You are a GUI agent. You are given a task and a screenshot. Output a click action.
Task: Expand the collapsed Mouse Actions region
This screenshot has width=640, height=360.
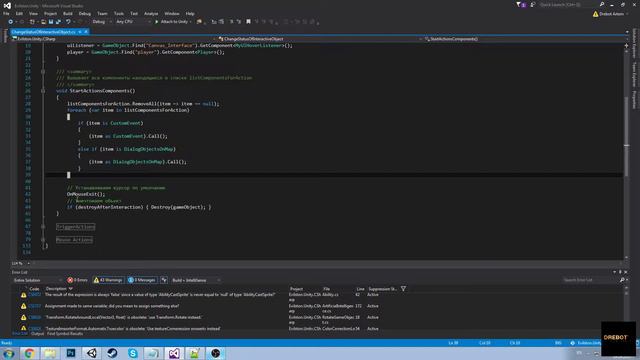pos(43,240)
